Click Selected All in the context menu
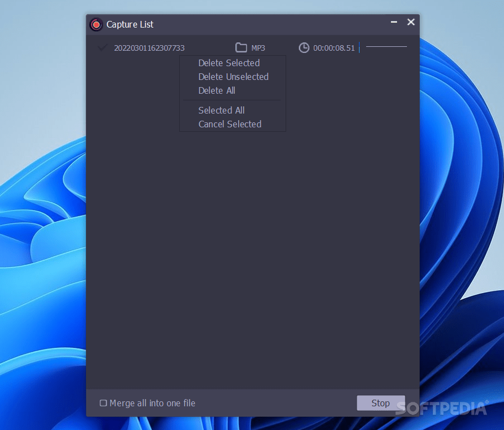 tap(221, 110)
